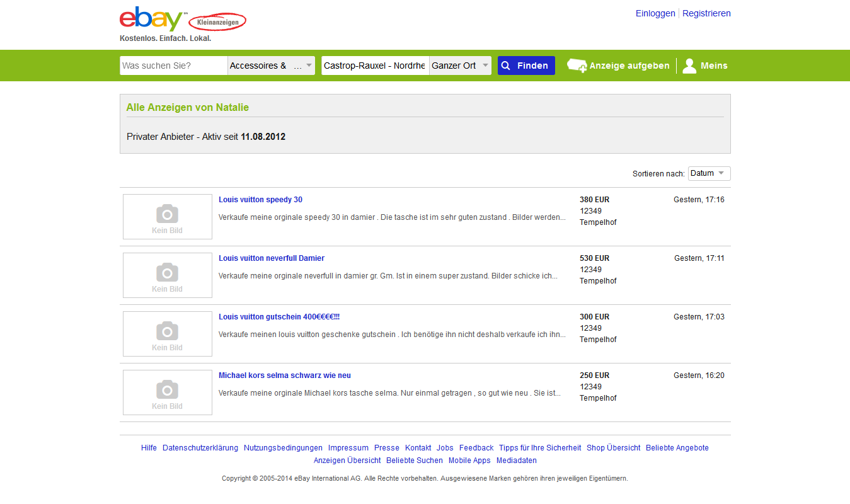Open the 'Louis vuitton gutschein 400€€€€!!!' listing
The width and height of the screenshot is (850, 504).
click(279, 317)
